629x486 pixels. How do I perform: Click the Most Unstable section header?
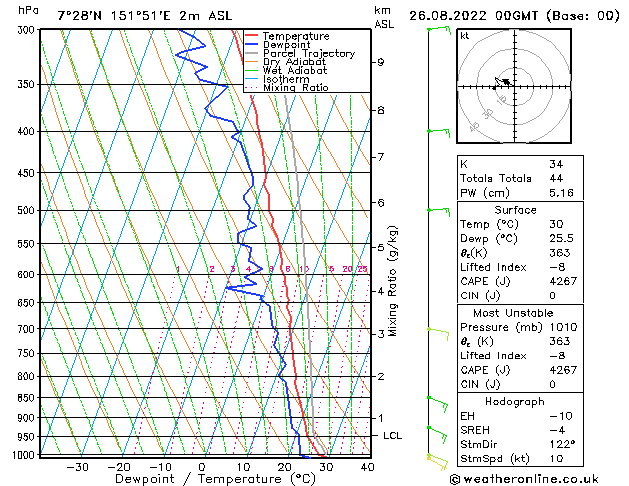point(513,313)
